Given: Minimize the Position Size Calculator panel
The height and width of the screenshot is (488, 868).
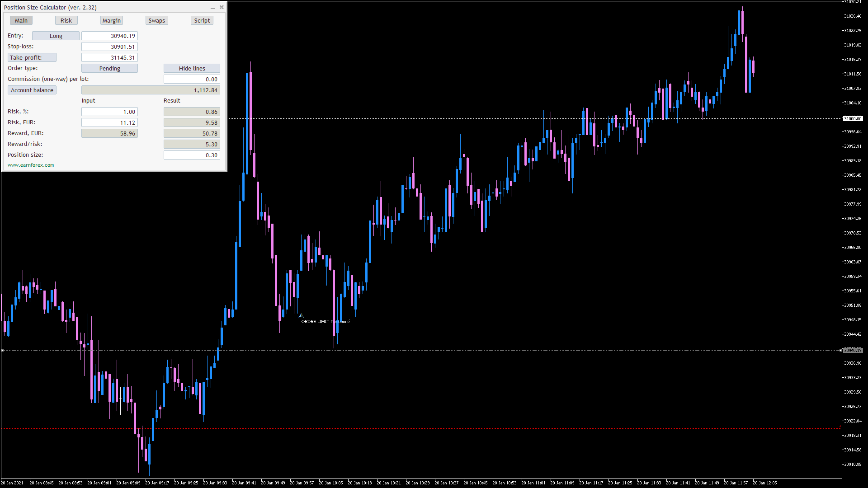Looking at the screenshot, I should coord(213,8).
